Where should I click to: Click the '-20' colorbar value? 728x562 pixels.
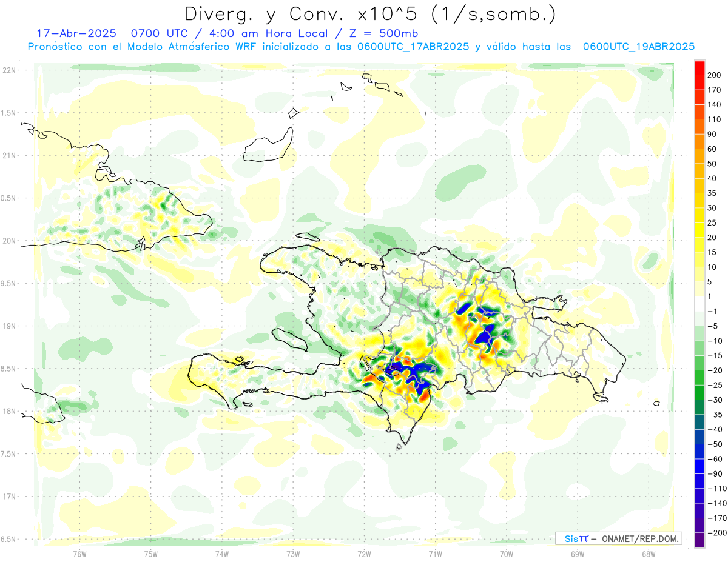716,370
